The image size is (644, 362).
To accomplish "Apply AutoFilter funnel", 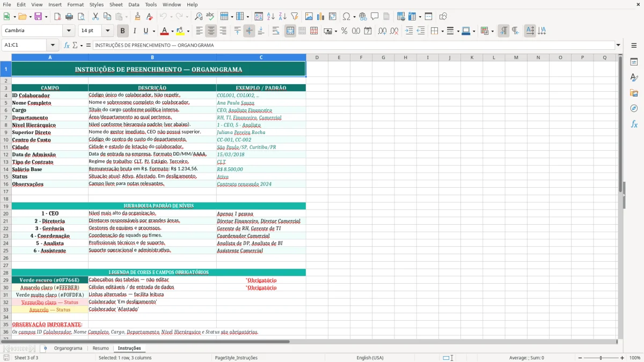I will click(294, 17).
